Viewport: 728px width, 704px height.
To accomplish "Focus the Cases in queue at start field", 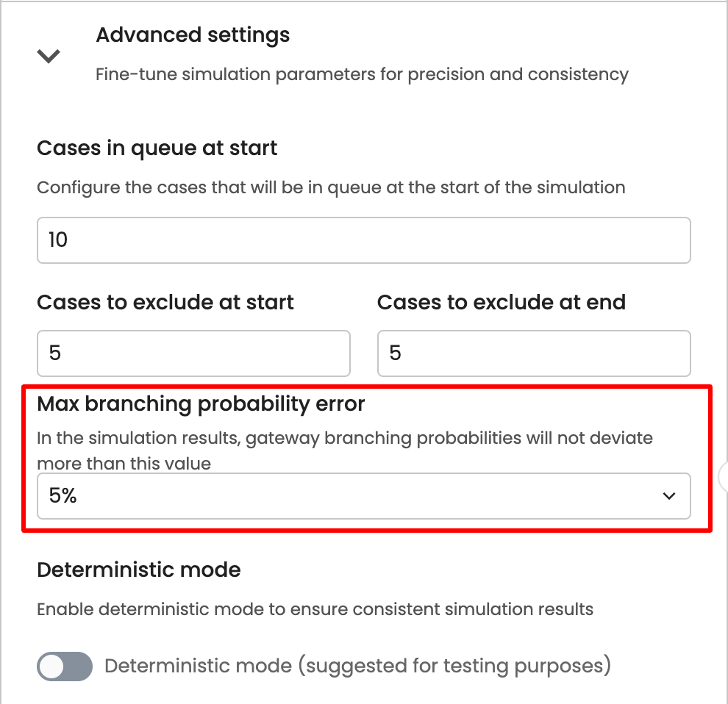I will pyautogui.click(x=363, y=240).
